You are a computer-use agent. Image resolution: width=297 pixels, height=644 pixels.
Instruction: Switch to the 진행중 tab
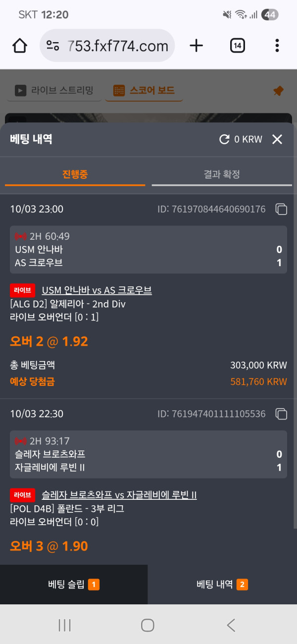75,174
